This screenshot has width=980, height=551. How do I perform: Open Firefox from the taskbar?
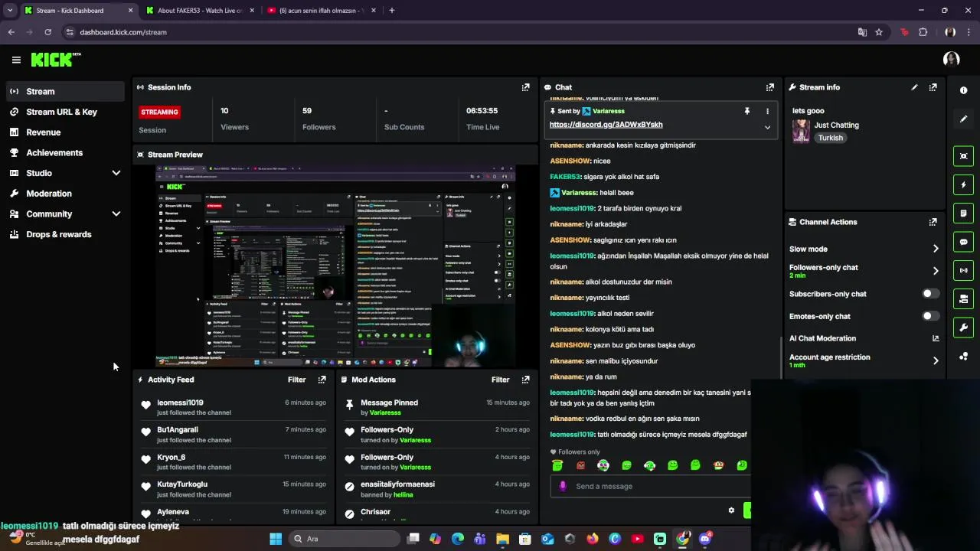click(x=593, y=539)
